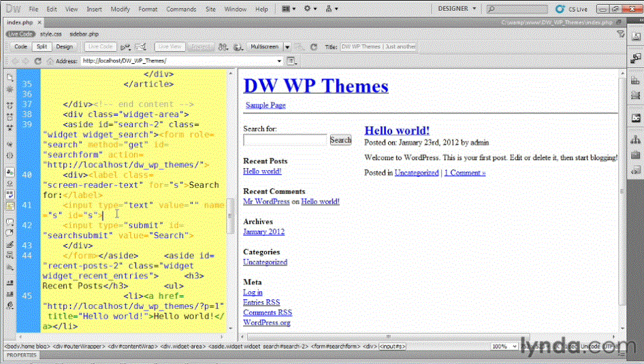This screenshot has width=644, height=364.
Task: Open the Modify menu
Action: (x=120, y=9)
